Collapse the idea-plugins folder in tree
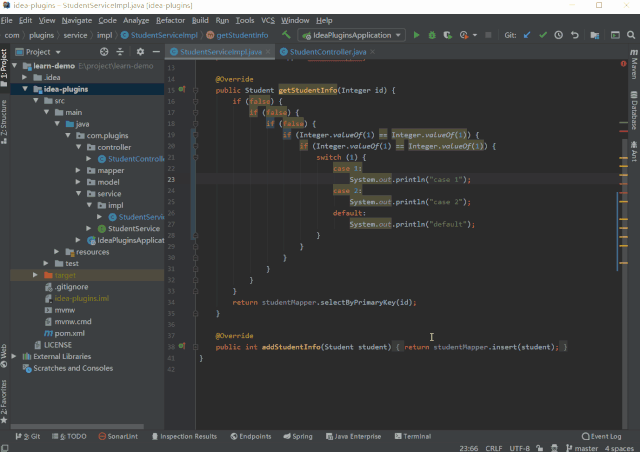Viewport: 640px width, 452px height. pos(25,88)
